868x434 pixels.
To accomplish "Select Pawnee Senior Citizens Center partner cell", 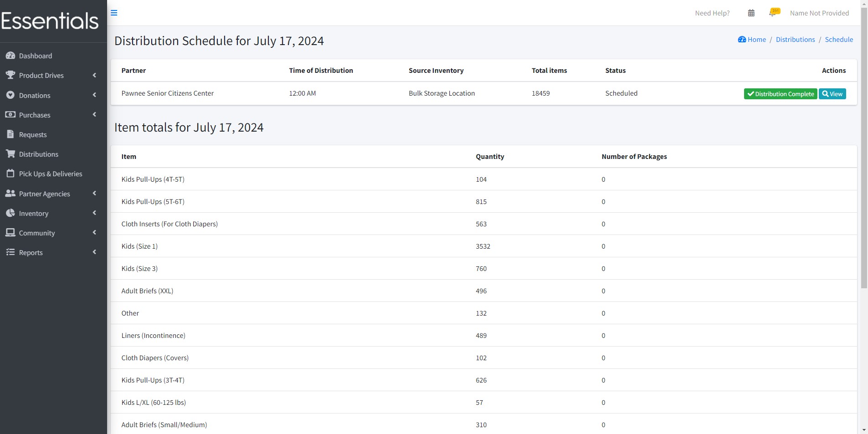I will coord(167,93).
